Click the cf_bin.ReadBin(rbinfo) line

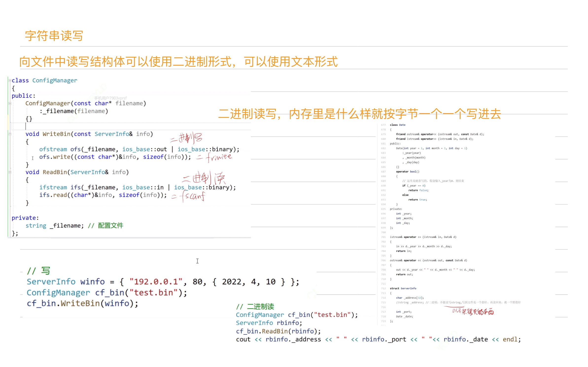point(278,331)
